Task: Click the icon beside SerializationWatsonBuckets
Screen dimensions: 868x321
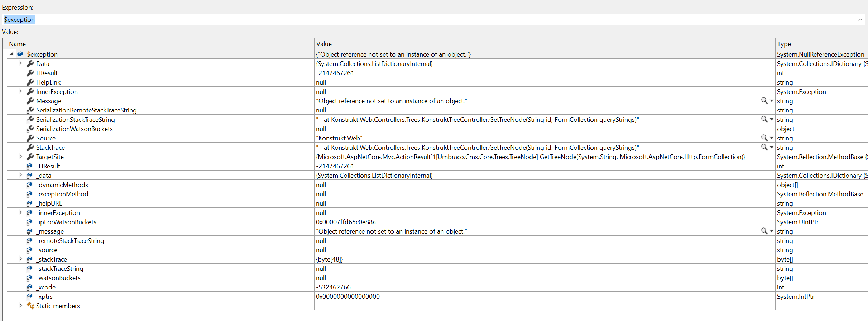Action: pos(30,129)
